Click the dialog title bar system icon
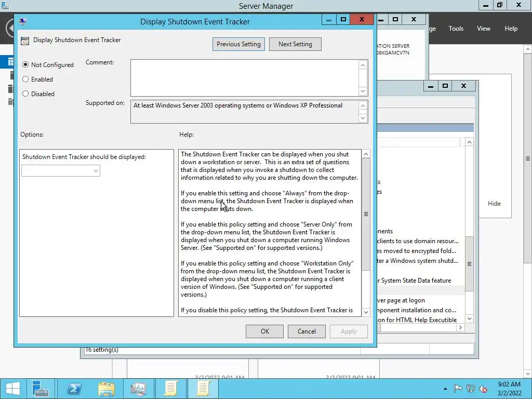The image size is (532, 399). (x=23, y=22)
